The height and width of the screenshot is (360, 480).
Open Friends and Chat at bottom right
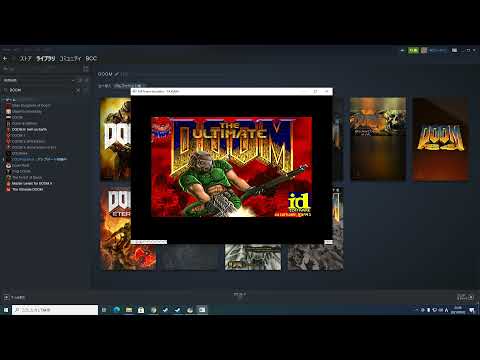point(465,297)
